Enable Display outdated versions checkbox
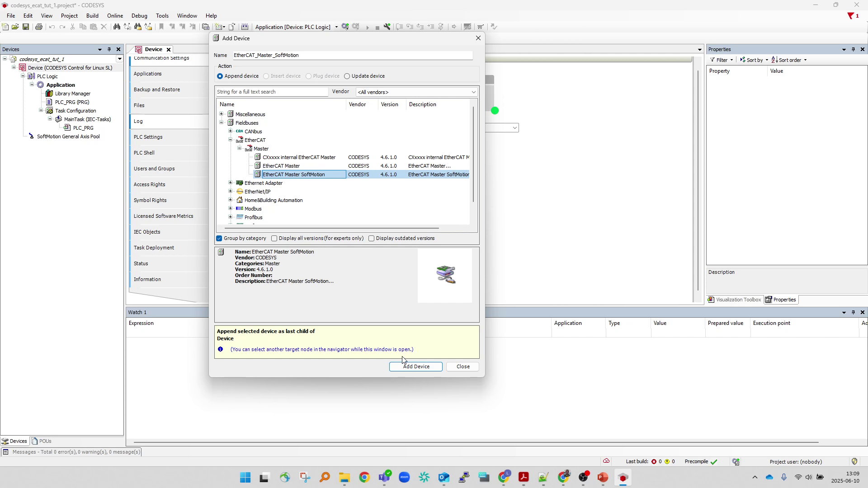The height and width of the screenshot is (488, 868). (372, 238)
